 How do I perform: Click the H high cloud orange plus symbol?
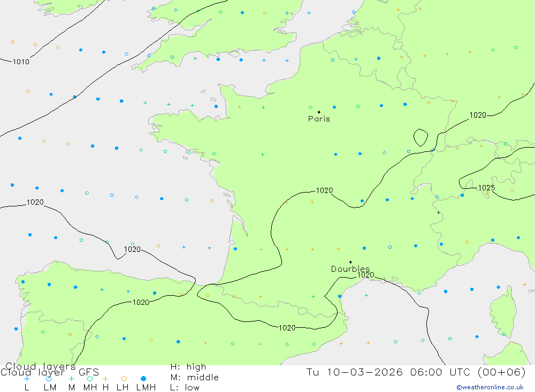pos(105,379)
